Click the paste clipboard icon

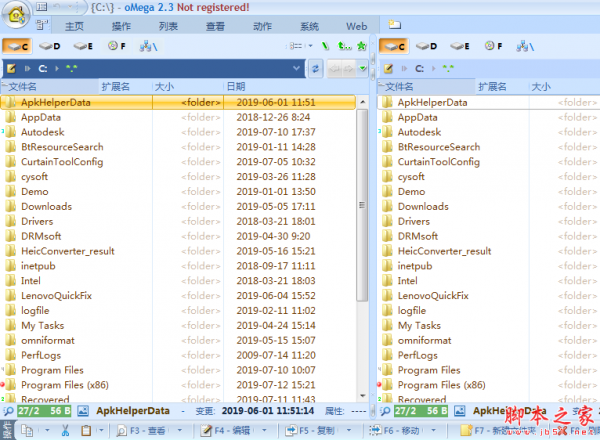(x=86, y=431)
